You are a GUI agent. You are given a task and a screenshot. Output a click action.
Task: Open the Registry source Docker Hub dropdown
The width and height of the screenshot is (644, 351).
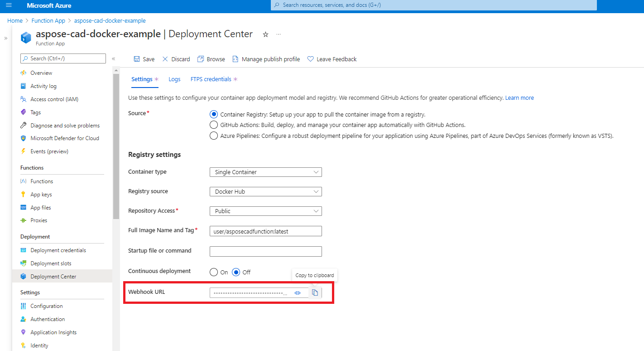(266, 192)
